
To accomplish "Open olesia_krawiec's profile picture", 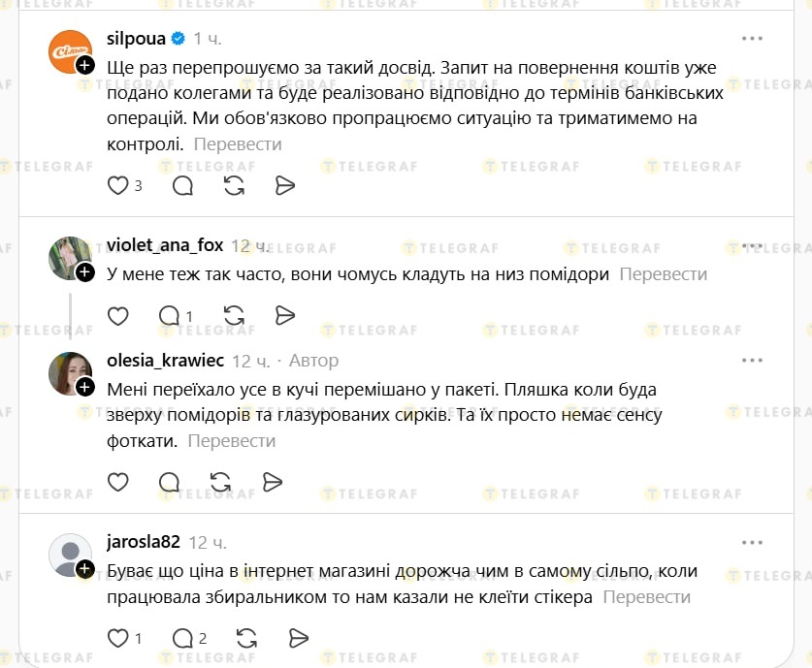I will (69, 371).
